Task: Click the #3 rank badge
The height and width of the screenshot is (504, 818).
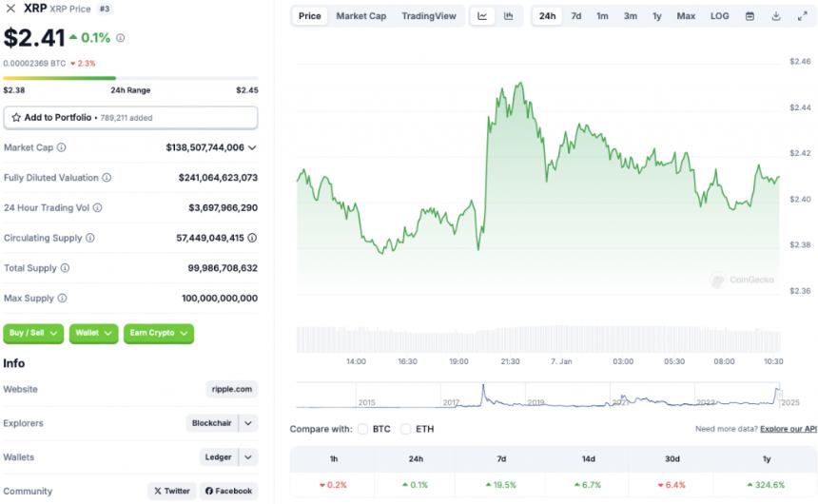Action: [x=105, y=9]
